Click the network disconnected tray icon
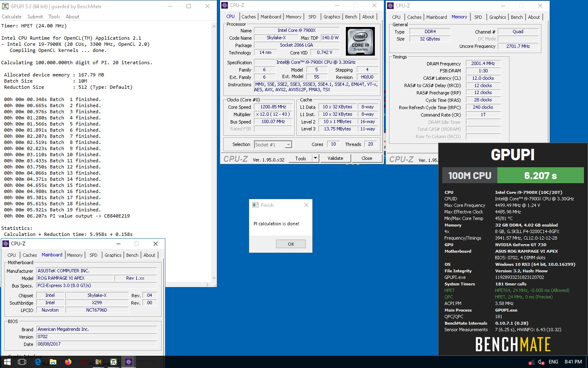The height and width of the screenshot is (368, 588). point(531,362)
